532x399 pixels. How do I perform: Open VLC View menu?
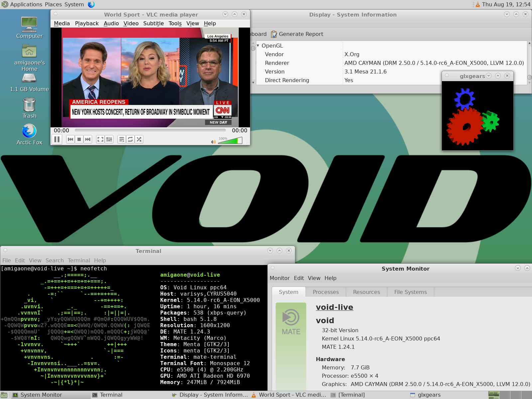[x=193, y=23]
